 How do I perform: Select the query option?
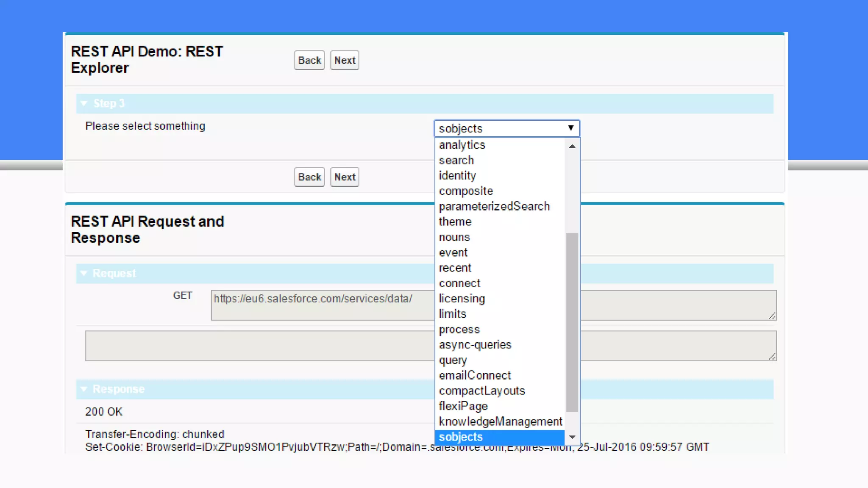[x=453, y=360]
